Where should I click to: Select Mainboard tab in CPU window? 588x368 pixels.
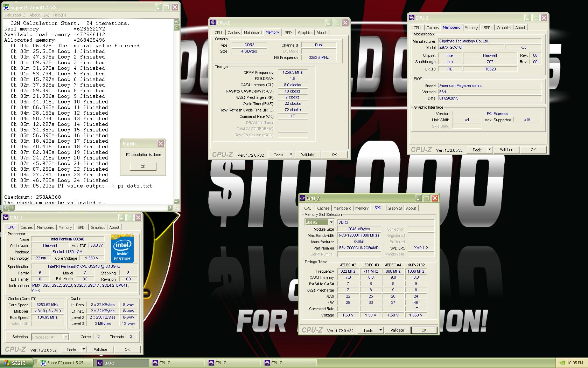coord(45,227)
